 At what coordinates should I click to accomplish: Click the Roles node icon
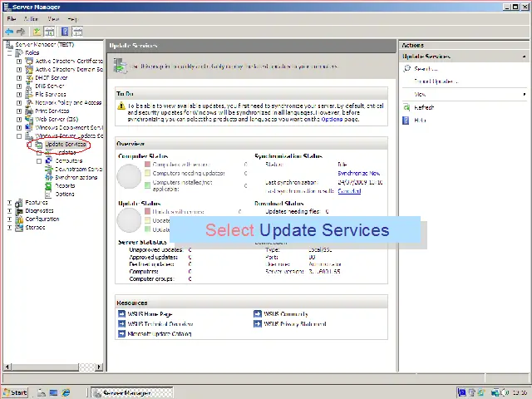click(19, 52)
